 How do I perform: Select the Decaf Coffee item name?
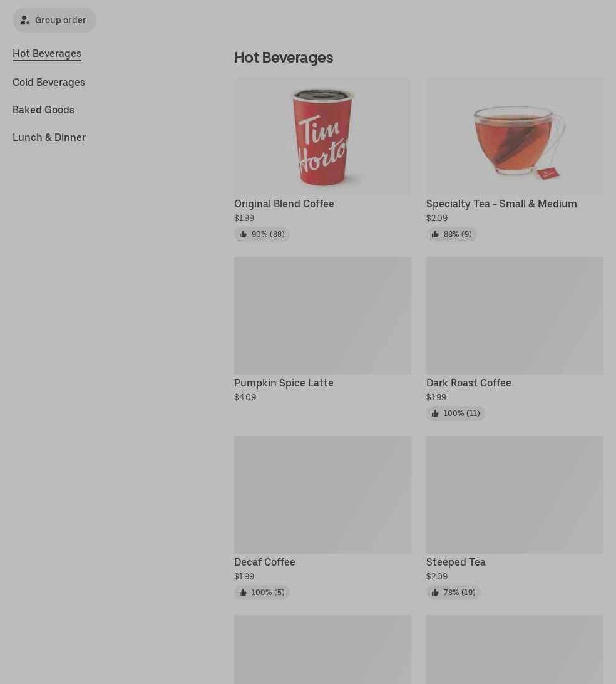265,562
